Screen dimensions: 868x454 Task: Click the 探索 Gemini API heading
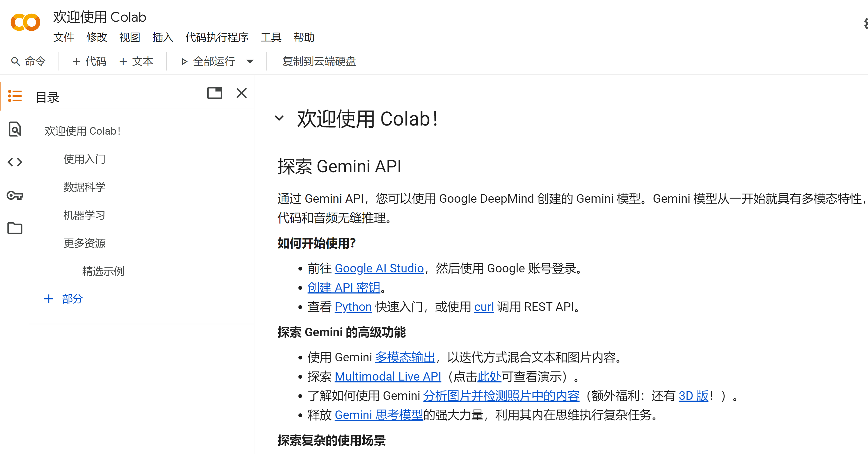339,166
